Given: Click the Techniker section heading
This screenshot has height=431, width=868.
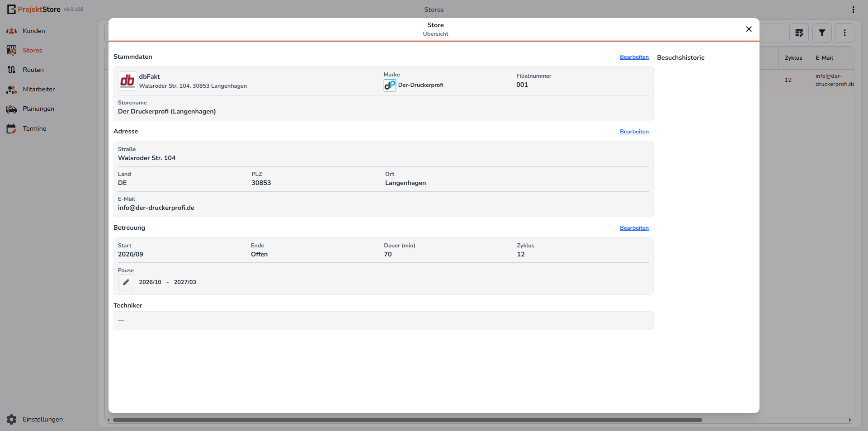Looking at the screenshot, I should [x=128, y=305].
